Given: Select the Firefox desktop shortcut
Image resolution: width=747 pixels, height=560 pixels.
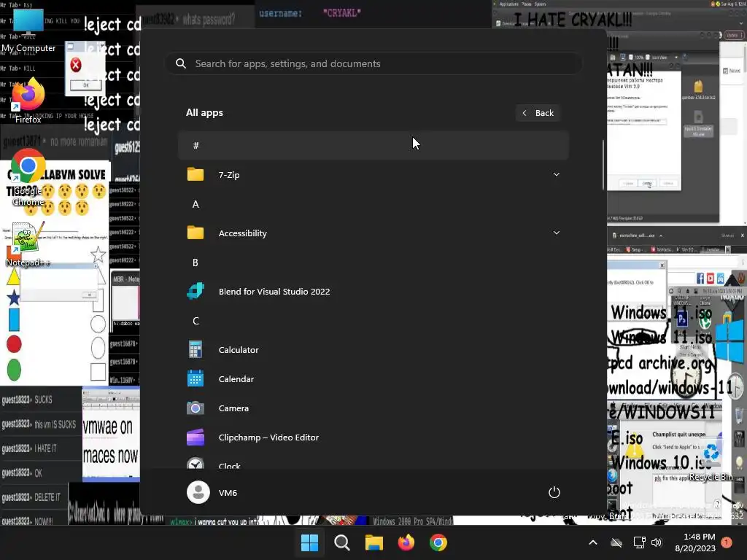Looking at the screenshot, I should click(28, 101).
